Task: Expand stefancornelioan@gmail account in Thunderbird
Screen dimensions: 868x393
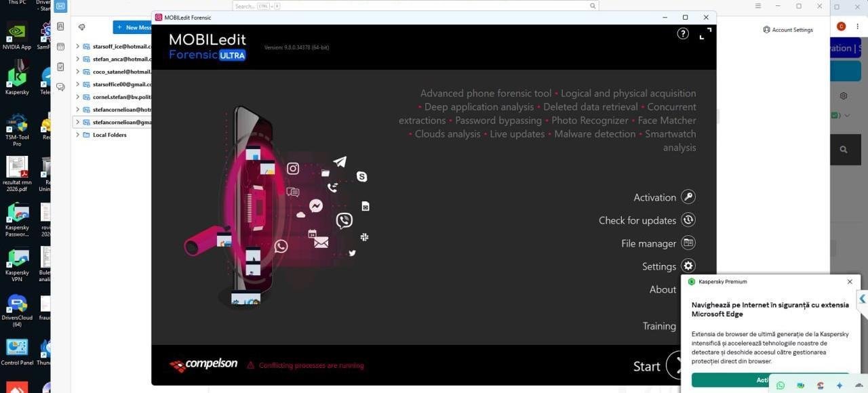Action: click(x=78, y=123)
